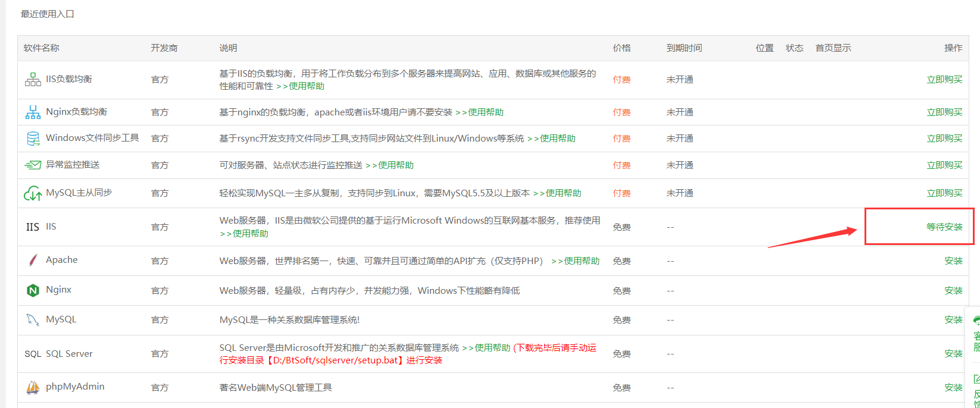The height and width of the screenshot is (408, 980).
Task: Click the Apache feather icon
Action: pos(33,261)
